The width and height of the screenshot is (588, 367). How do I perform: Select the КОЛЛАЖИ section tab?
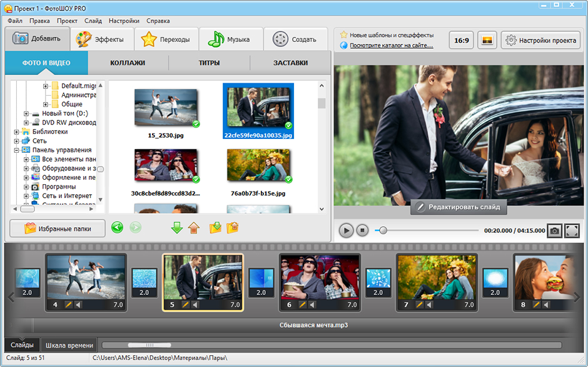(x=128, y=63)
